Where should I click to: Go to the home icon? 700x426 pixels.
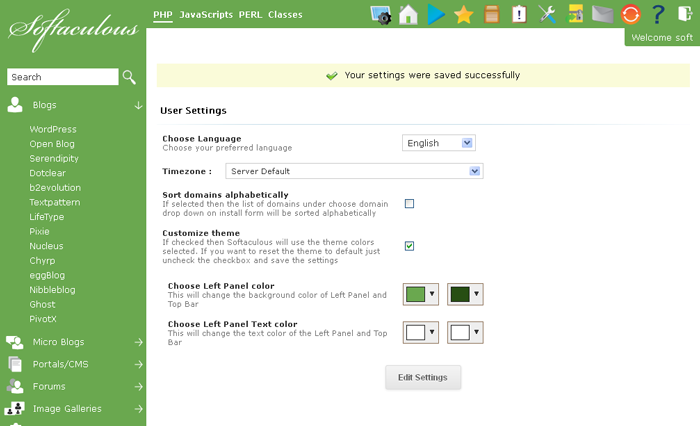click(408, 15)
